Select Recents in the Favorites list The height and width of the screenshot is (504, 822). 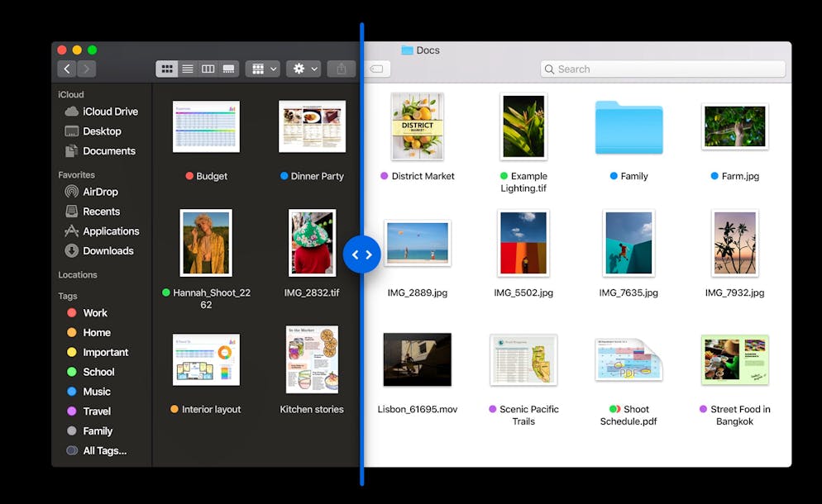click(101, 212)
